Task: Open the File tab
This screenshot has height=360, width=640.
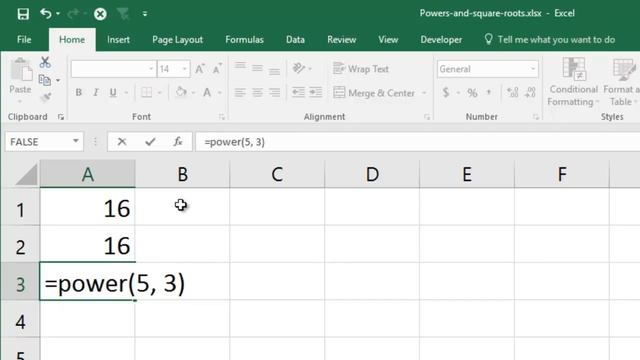Action: [24, 40]
